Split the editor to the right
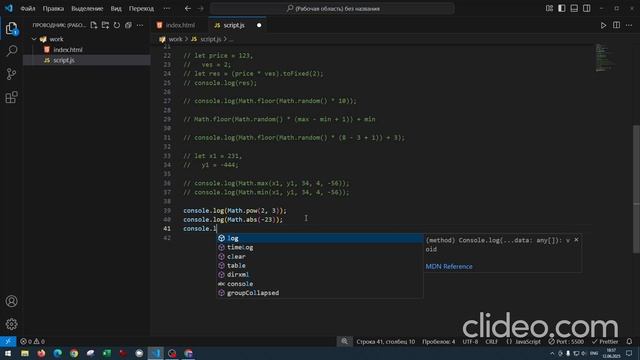 click(x=616, y=25)
